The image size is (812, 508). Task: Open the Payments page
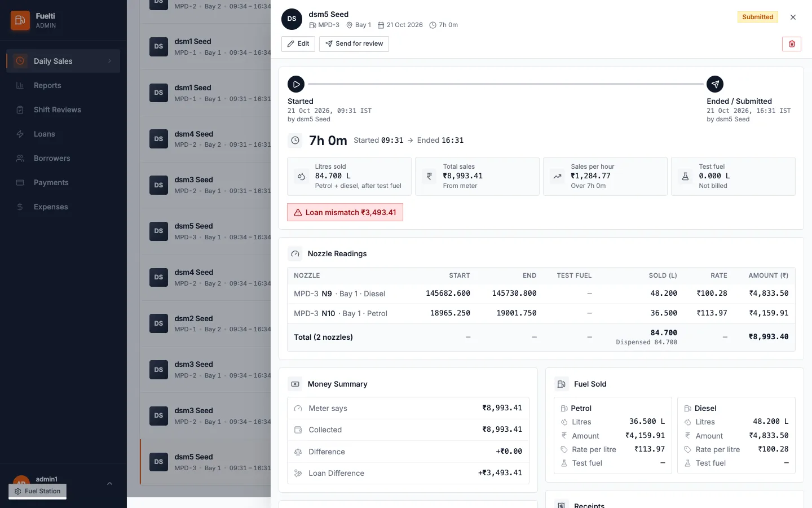(63, 183)
